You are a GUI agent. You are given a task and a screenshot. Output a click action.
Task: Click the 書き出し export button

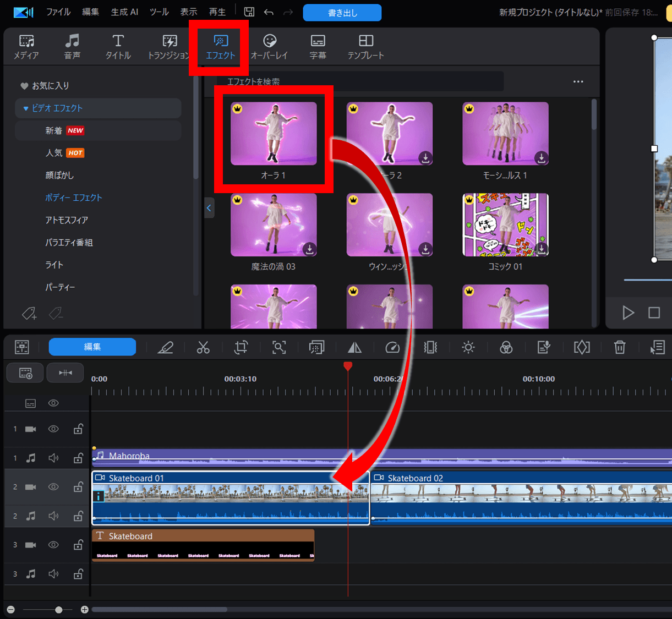tap(342, 13)
